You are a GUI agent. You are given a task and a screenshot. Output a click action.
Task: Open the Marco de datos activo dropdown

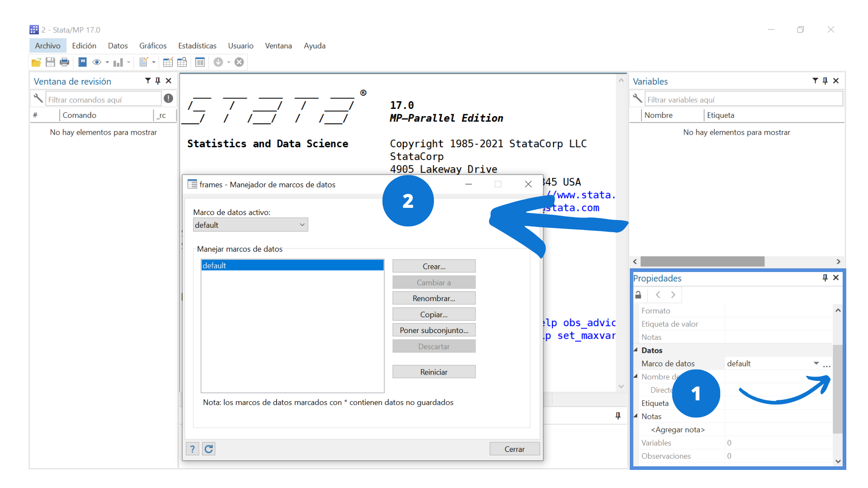coord(250,225)
